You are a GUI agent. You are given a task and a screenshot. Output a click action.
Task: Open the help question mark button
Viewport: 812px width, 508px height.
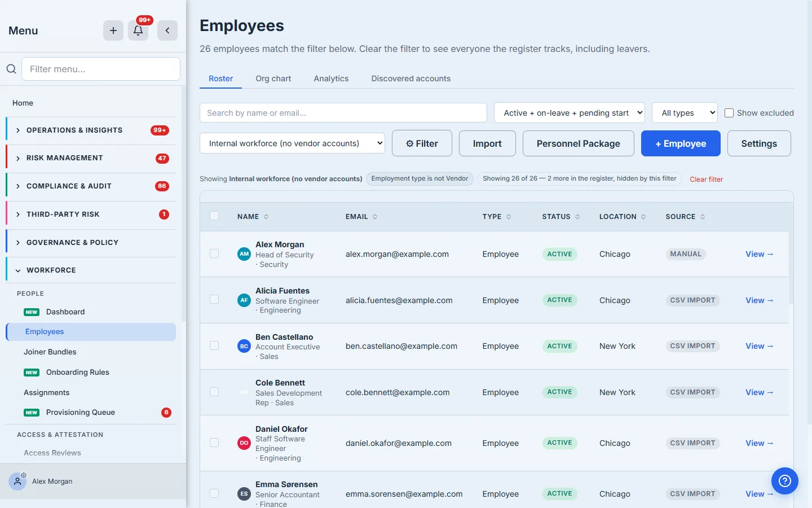pos(785,481)
